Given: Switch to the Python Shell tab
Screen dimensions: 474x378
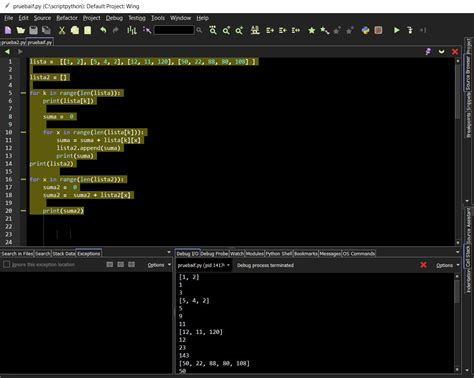Looking at the screenshot, I should click(279, 254).
